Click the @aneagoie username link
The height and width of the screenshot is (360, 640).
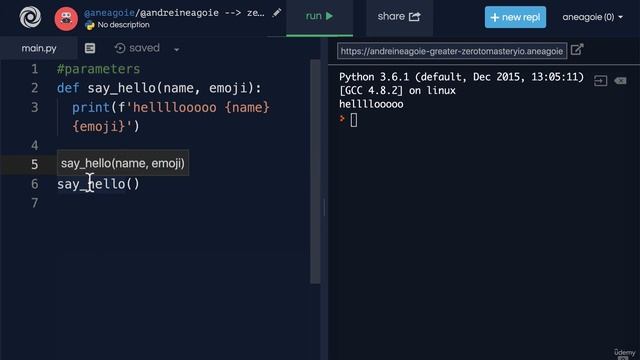(109, 13)
